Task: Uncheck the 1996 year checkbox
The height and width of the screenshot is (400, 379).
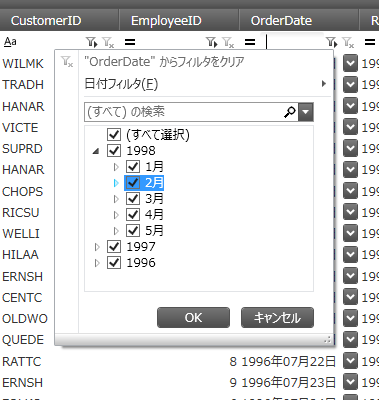Action: 114,263
